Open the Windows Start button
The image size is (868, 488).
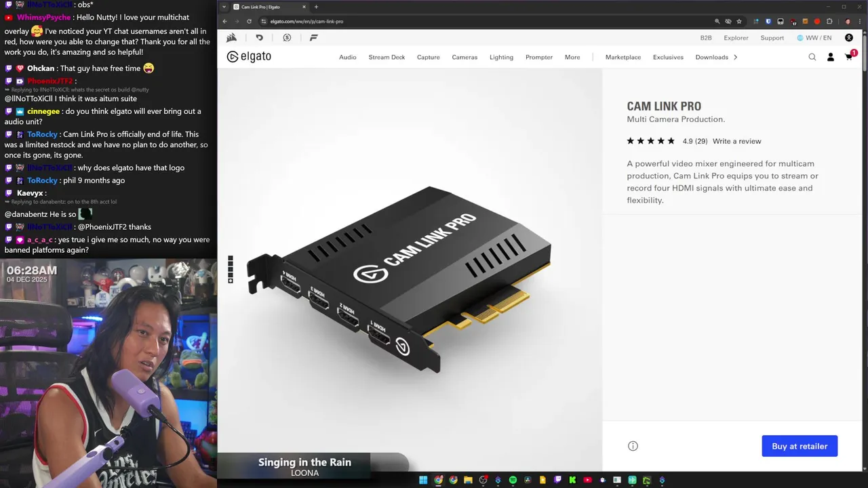pyautogui.click(x=423, y=480)
